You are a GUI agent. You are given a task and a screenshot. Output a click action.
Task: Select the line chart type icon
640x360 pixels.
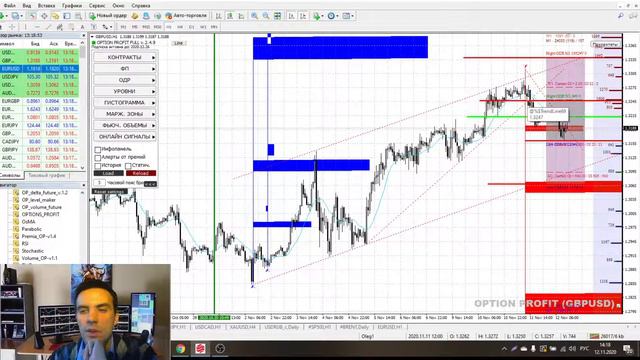coord(241,16)
